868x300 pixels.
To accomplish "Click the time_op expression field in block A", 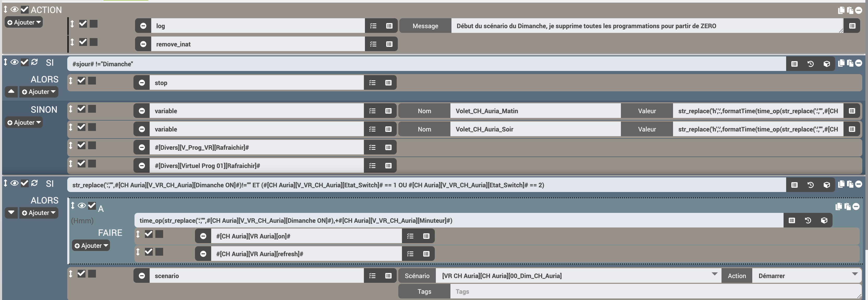I will pyautogui.click(x=459, y=220).
